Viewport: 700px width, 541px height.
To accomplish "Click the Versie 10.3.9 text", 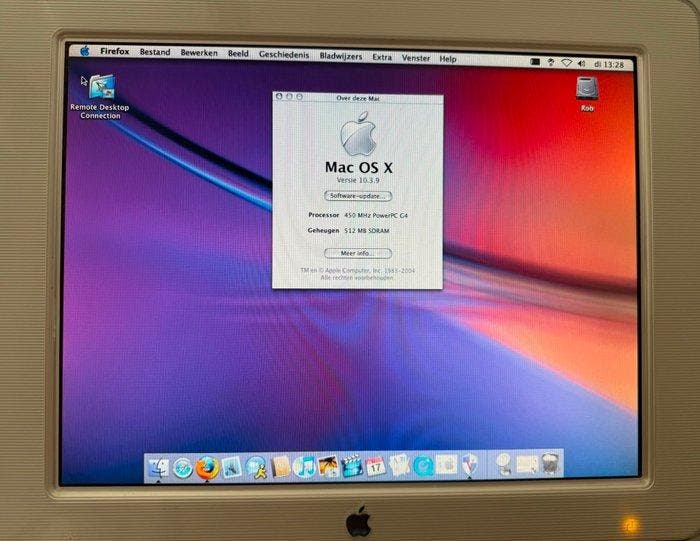I will coord(358,180).
